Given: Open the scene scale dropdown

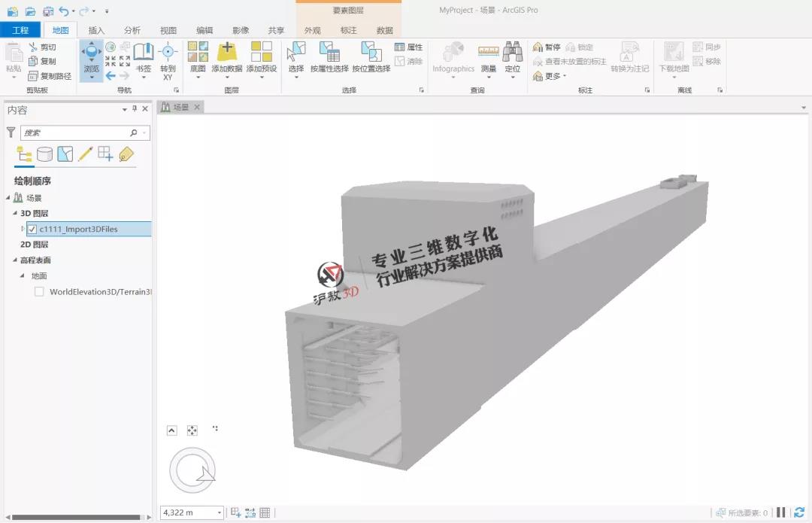Looking at the screenshot, I should (220, 512).
